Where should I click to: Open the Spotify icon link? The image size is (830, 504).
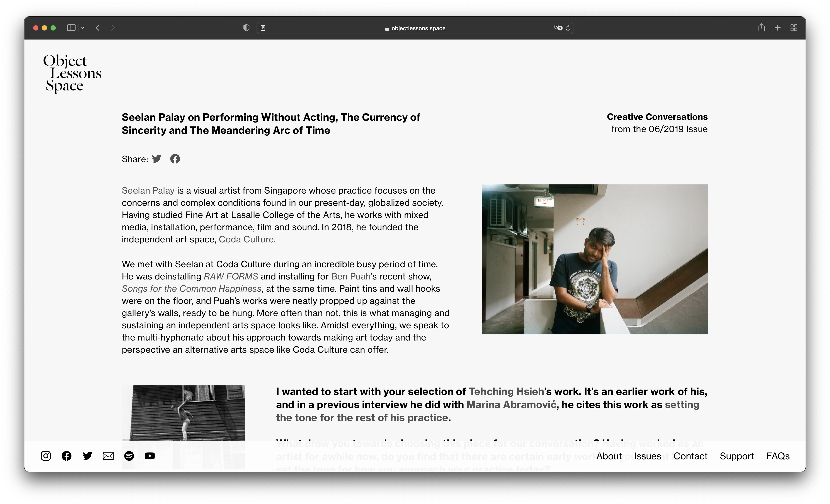tap(129, 456)
